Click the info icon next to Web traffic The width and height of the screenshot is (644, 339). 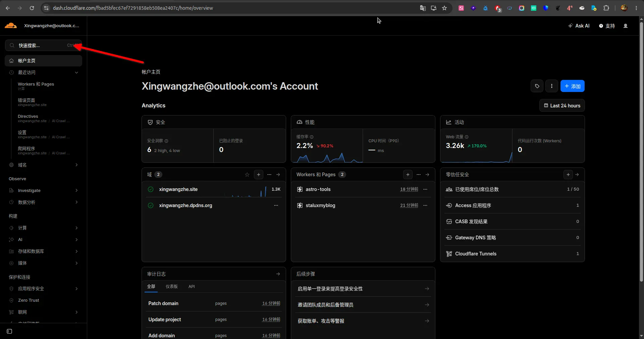coord(467,137)
